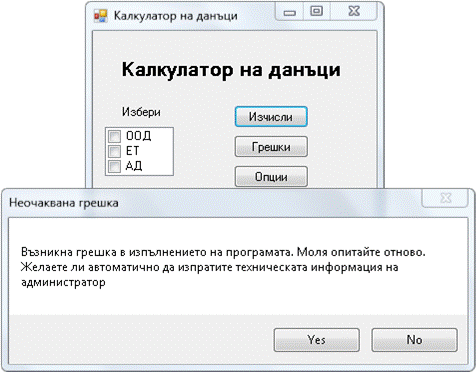Click the Избери label
This screenshot has width=476, height=372.
coord(141,112)
